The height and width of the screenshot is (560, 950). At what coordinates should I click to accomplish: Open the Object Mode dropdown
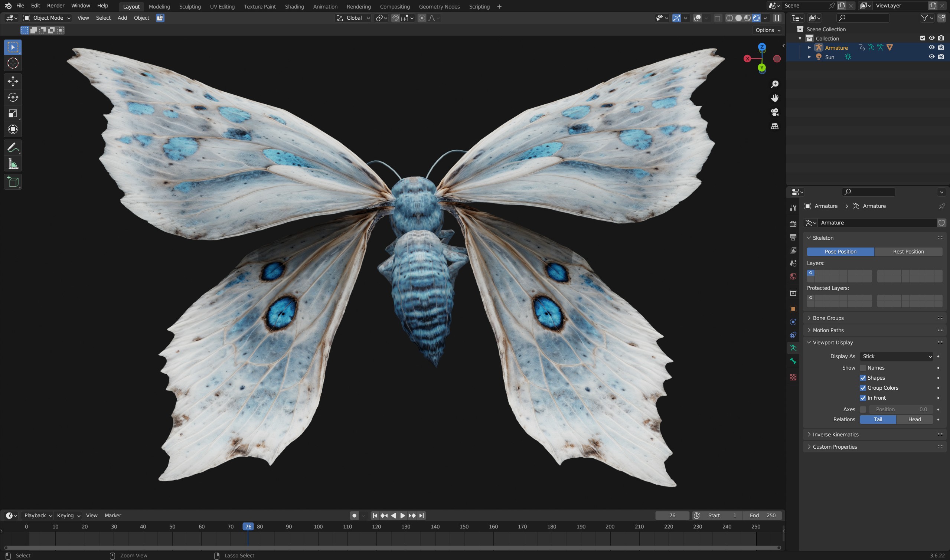(47, 18)
